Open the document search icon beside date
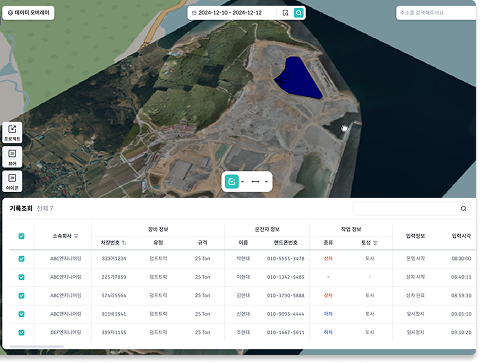 (x=286, y=13)
